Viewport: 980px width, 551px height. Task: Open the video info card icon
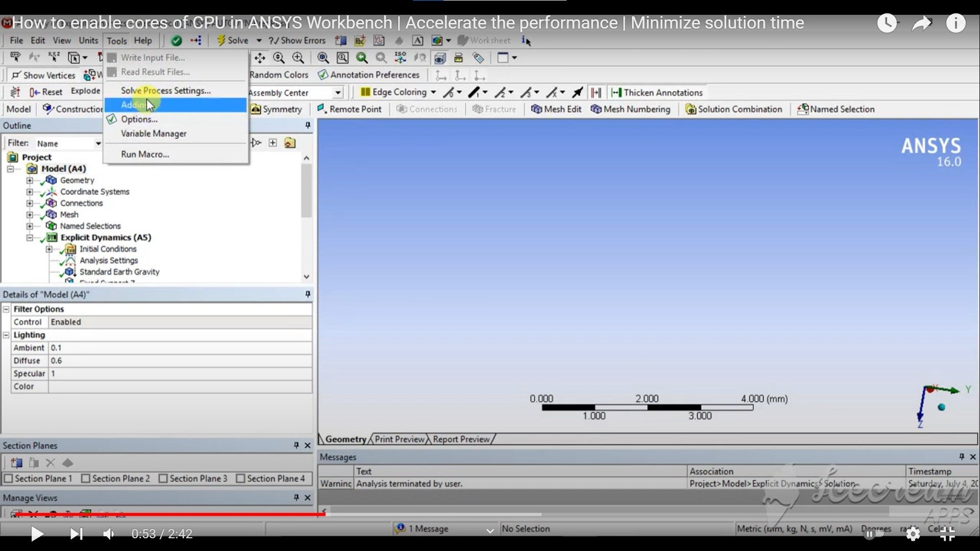955,23
